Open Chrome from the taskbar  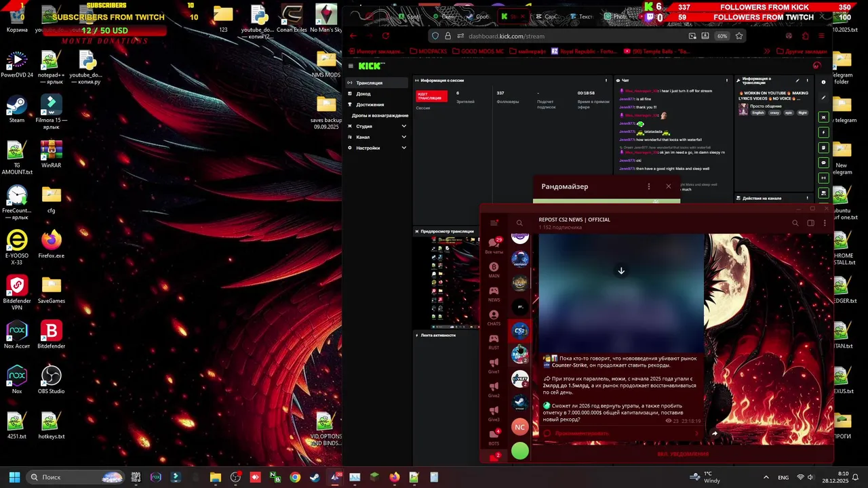(295, 477)
